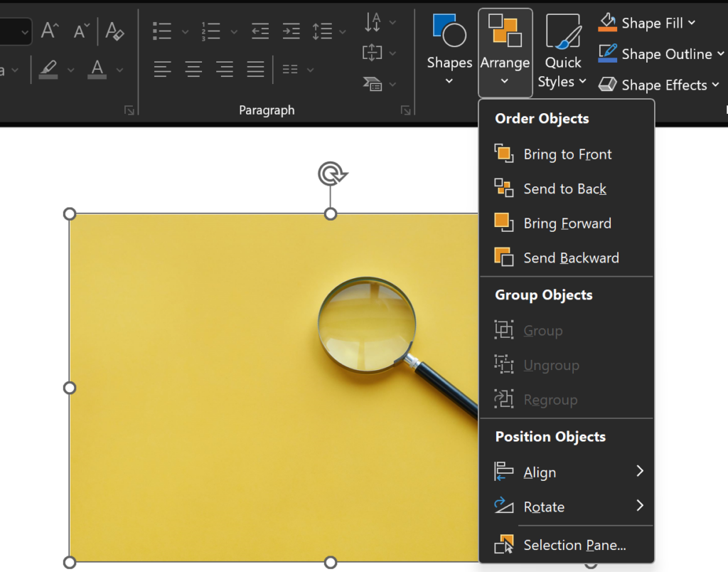Justify the paragraph text

(255, 70)
